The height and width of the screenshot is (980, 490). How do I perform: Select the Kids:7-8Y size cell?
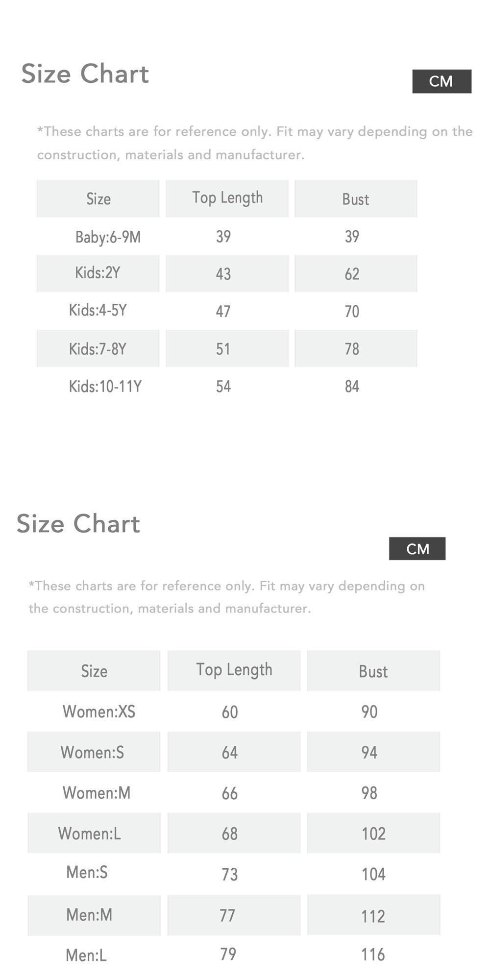[98, 348]
